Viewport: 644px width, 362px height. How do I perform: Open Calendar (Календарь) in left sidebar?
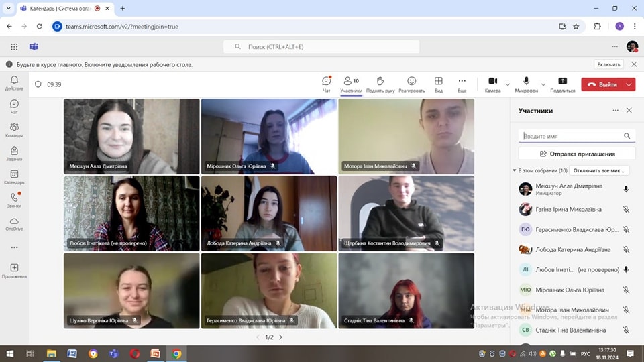coord(14,176)
